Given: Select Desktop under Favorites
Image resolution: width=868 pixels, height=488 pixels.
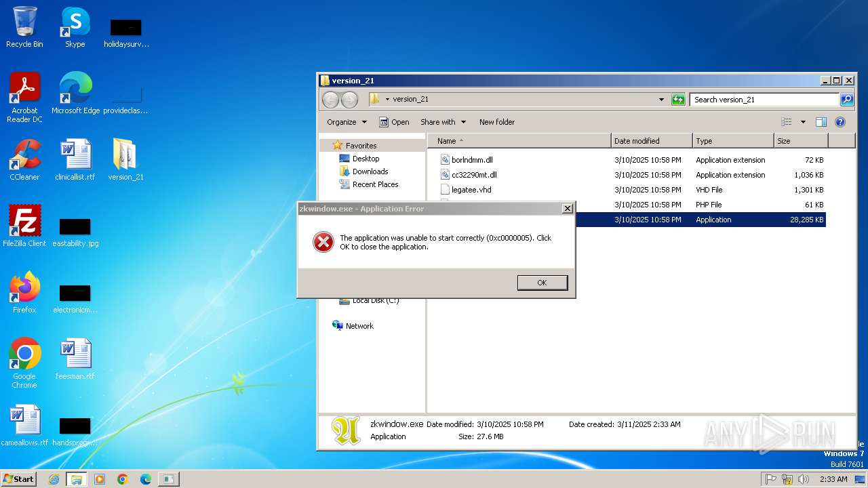Looking at the screenshot, I should 366,159.
